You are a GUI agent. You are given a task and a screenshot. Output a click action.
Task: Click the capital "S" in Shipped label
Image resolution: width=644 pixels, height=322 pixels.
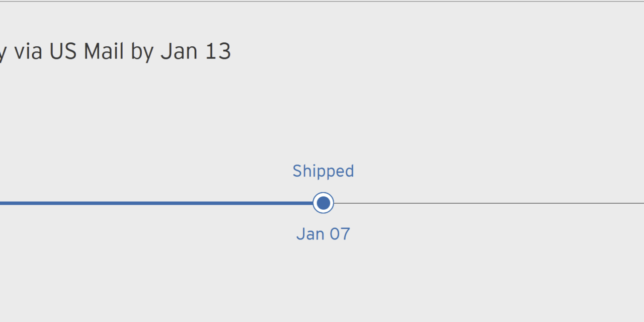pyautogui.click(x=297, y=171)
